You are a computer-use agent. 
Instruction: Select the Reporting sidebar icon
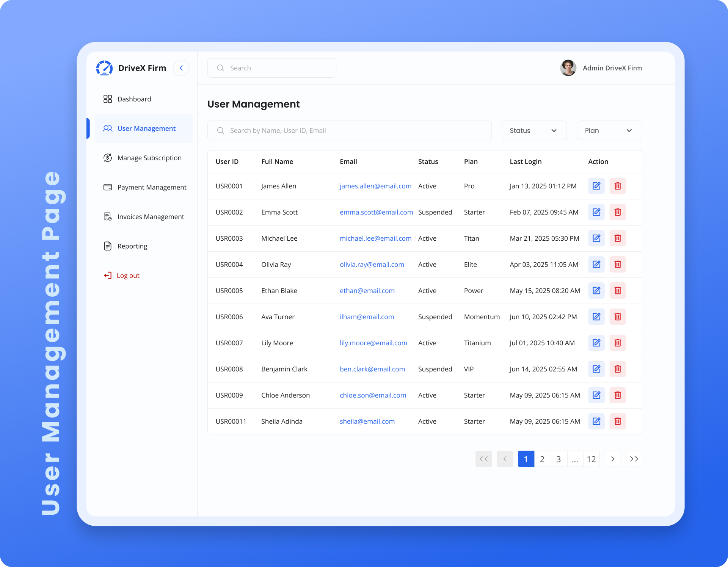[107, 246]
